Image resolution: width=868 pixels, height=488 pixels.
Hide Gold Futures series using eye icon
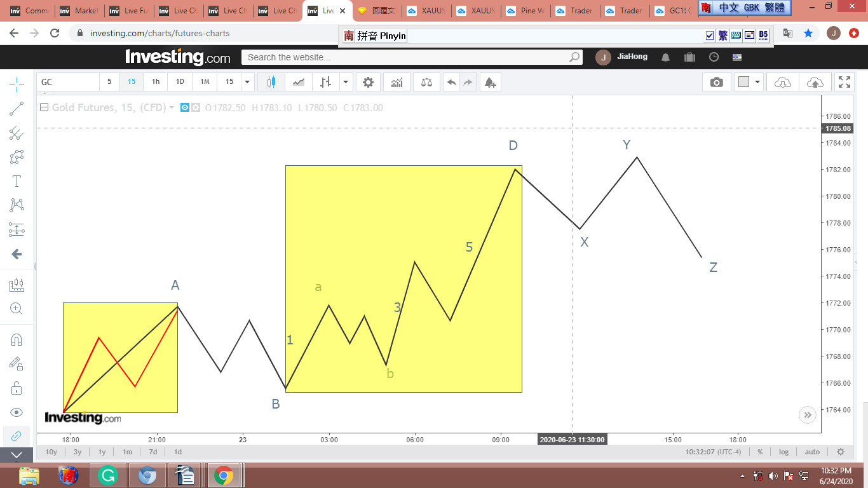tap(185, 108)
